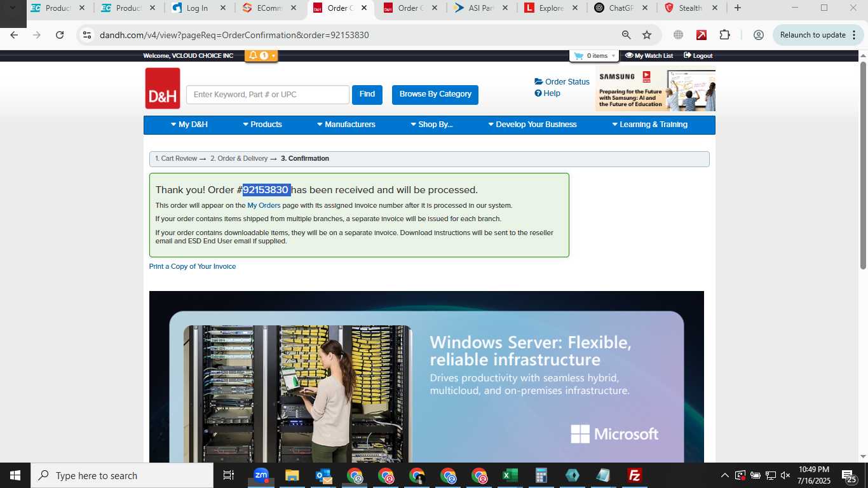Click the address bar URL
Screen dimensions: 868x488
pos(234,35)
